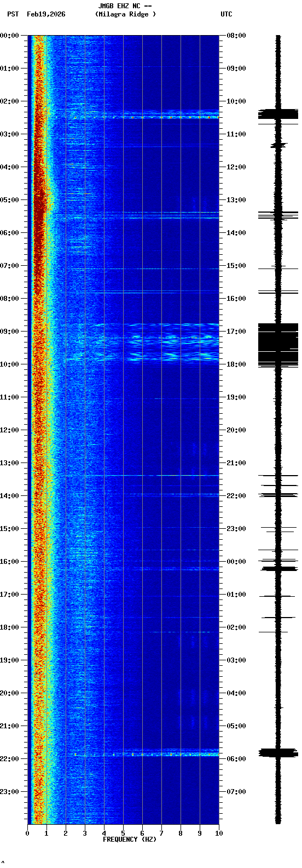The width and height of the screenshot is (302, 868).
Task: Click the 0 Hz frequency tick label
Action: (27, 833)
